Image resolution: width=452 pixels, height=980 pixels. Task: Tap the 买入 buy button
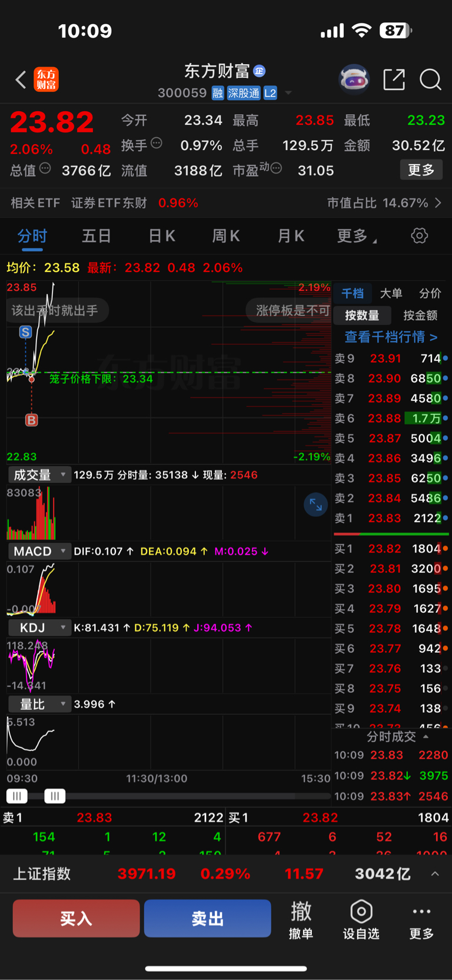pyautogui.click(x=76, y=918)
